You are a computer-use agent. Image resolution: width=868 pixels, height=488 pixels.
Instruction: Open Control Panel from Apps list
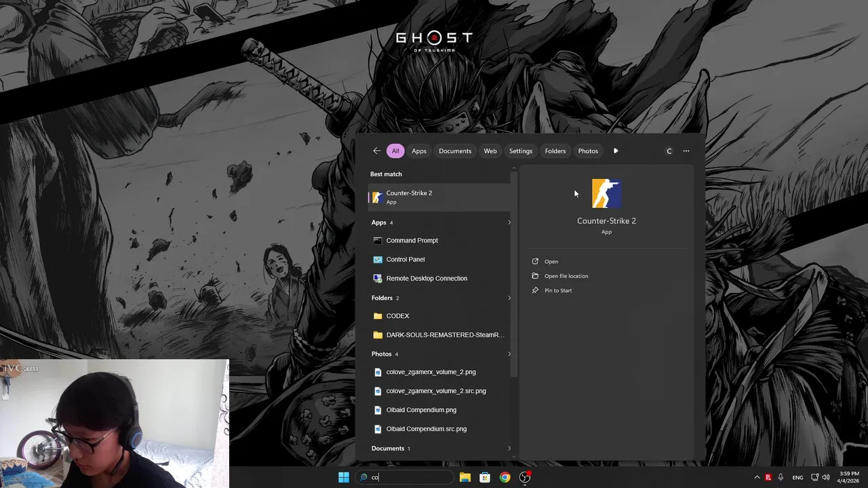(x=439, y=260)
